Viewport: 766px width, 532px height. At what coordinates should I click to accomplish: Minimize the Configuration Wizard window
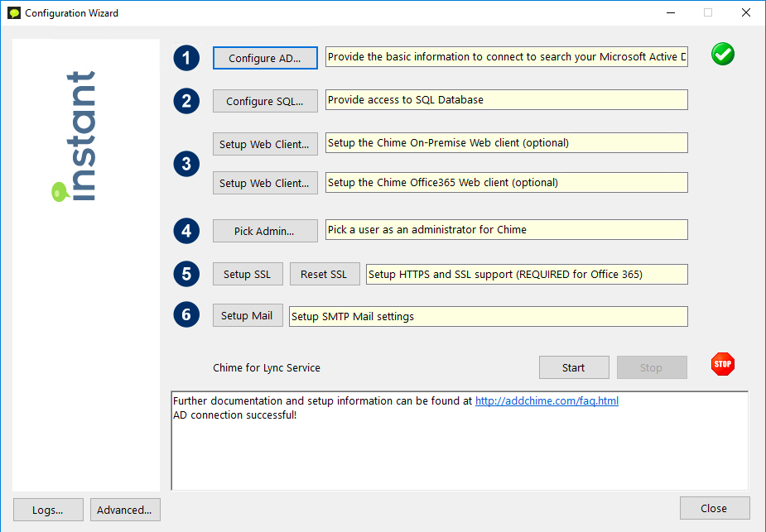(x=671, y=12)
